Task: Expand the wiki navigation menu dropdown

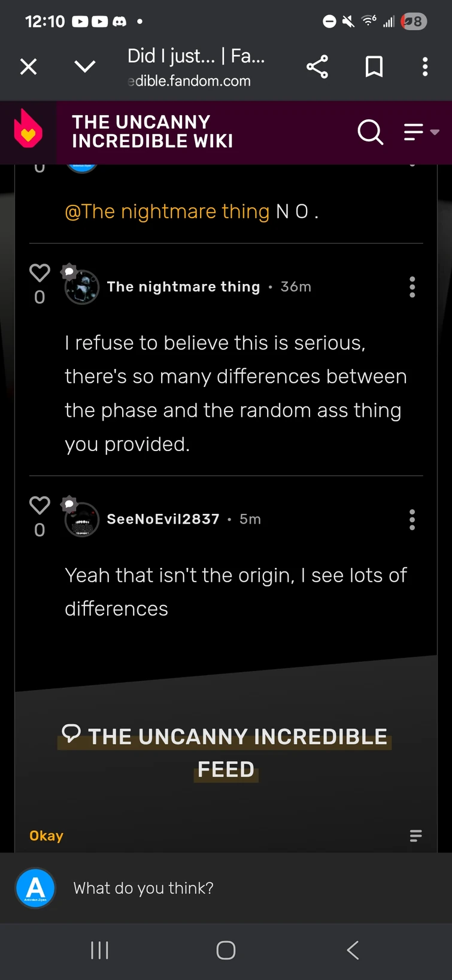Action: coord(421,132)
